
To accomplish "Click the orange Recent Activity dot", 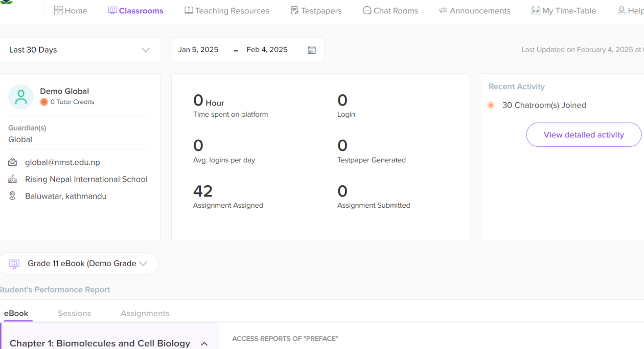I will (x=491, y=105).
